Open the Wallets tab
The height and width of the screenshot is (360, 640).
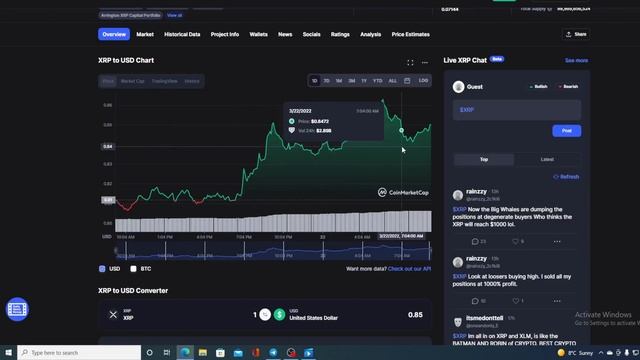258,34
